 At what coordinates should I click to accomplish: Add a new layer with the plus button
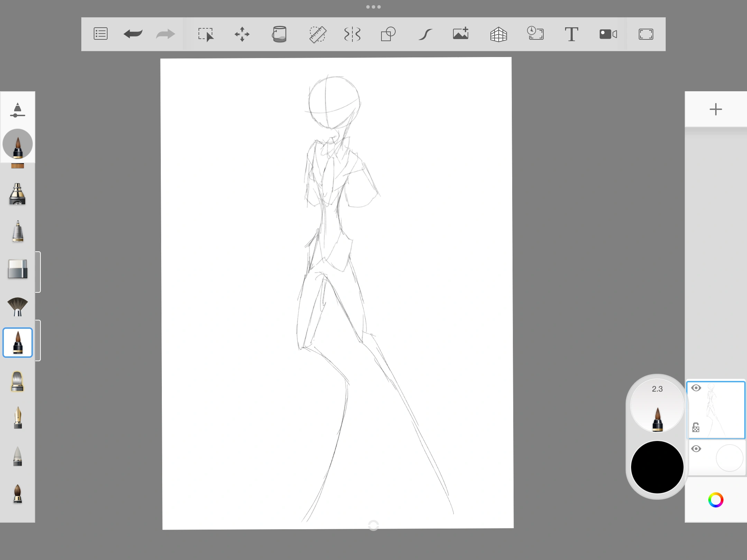pos(716,109)
